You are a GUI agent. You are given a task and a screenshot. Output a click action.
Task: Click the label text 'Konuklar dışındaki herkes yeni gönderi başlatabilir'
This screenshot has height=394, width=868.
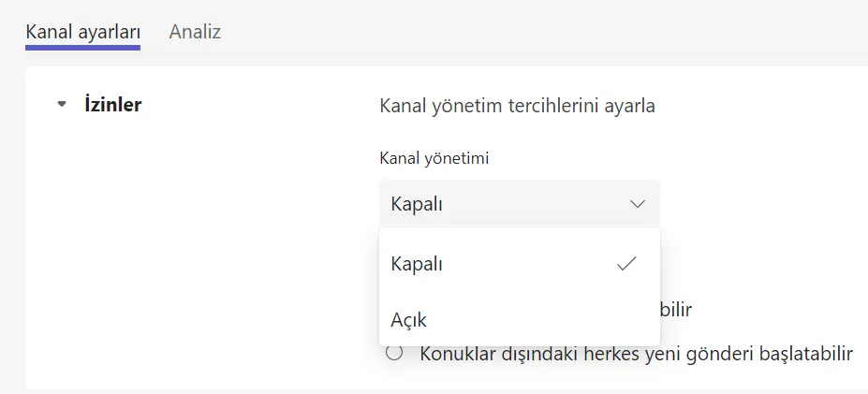(x=637, y=354)
